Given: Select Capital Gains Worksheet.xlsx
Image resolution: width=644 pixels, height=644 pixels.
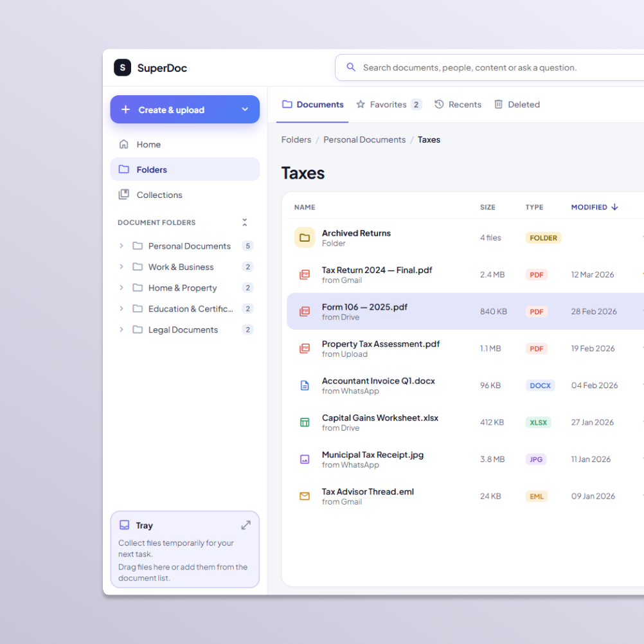Looking at the screenshot, I should point(465,422).
